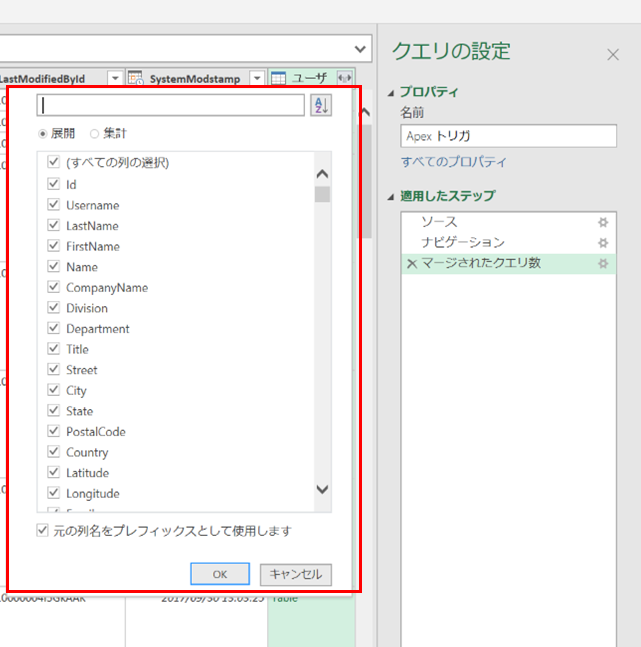
Task: Uncheck the Country column checkbox
Action: pos(54,451)
